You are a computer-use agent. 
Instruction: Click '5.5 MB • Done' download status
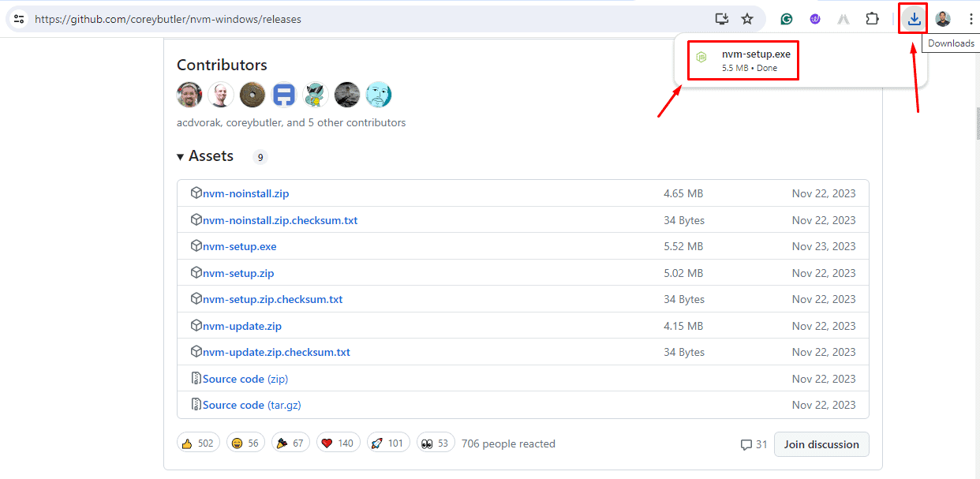click(x=750, y=68)
